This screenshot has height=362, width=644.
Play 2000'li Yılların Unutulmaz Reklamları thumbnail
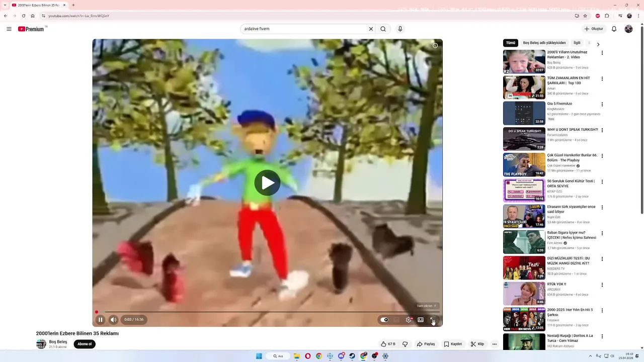pos(524,61)
